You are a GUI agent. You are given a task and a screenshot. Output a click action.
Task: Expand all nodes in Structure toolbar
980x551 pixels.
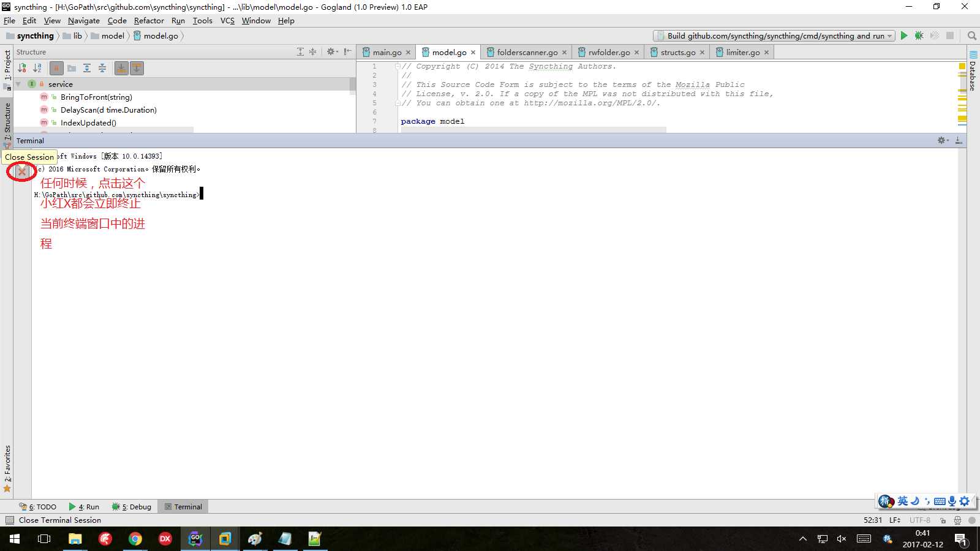[87, 68]
